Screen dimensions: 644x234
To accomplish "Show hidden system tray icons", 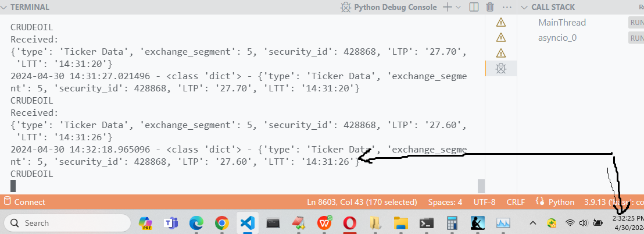I will [533, 223].
